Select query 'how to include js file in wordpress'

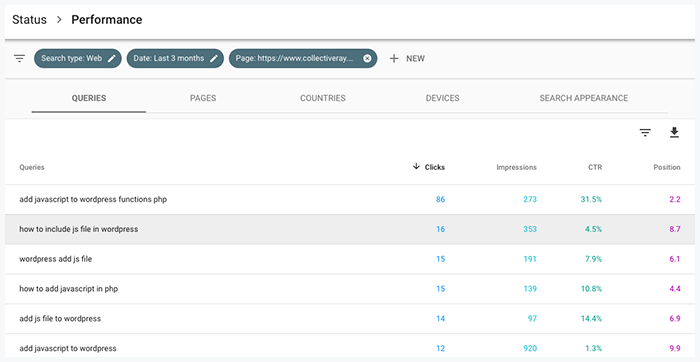coord(79,229)
